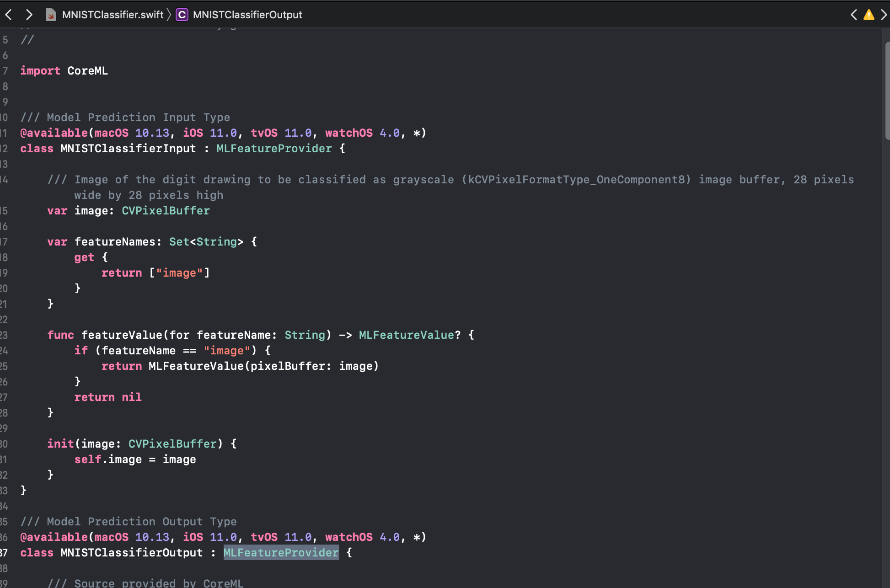Open the MNISTClassifierOutput breadcrumb menu
This screenshot has height=588, width=890.
tap(247, 15)
